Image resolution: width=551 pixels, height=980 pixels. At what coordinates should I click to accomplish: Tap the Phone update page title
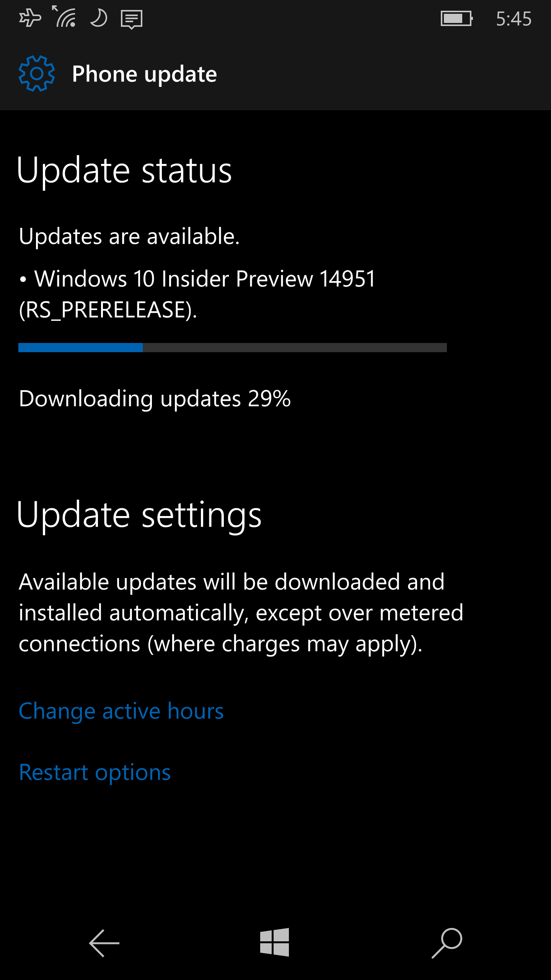pyautogui.click(x=145, y=74)
